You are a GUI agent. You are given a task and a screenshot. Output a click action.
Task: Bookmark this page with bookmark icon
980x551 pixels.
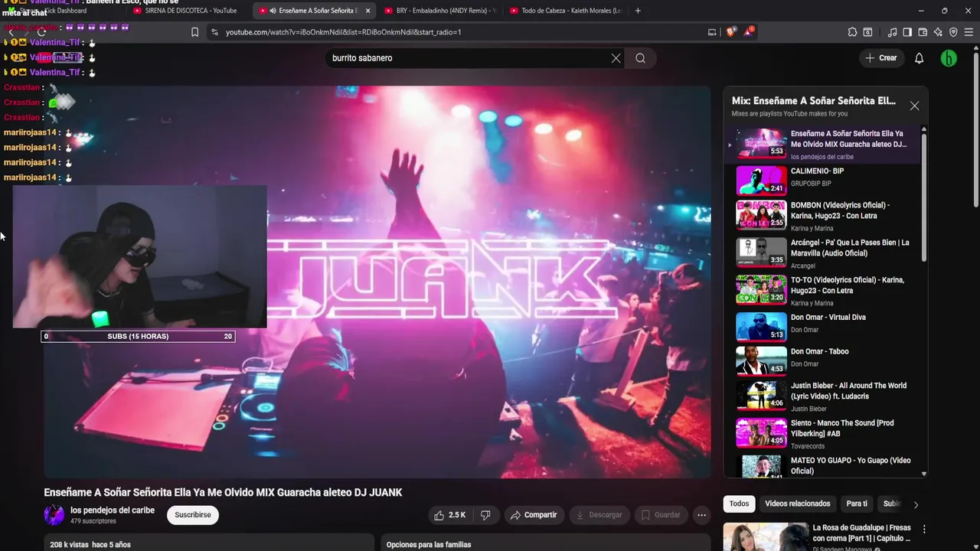(194, 32)
